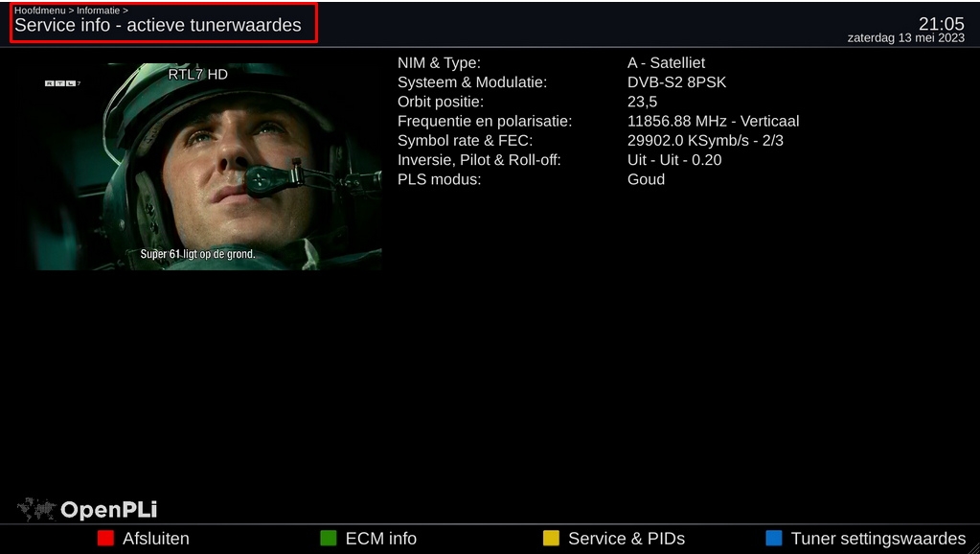980x554 pixels.
Task: Click the green ECM info color button
Action: (x=329, y=539)
